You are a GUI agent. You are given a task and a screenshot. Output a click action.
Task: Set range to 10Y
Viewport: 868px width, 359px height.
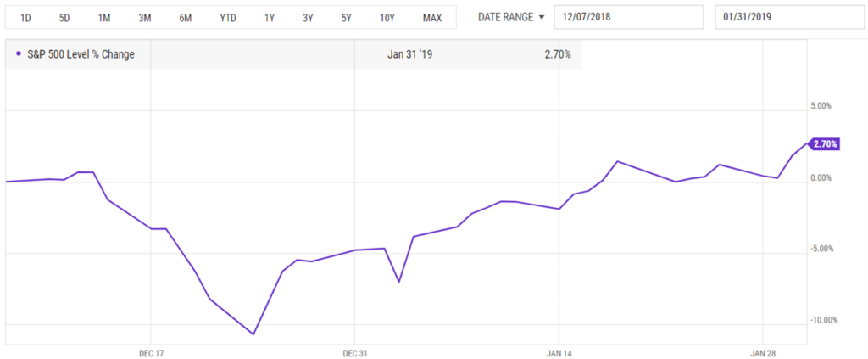(x=387, y=18)
